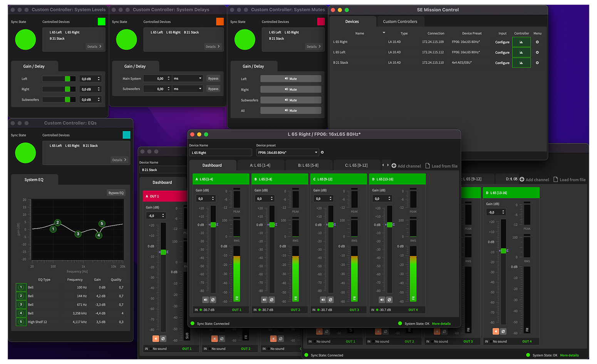The image size is (597, 364).
Task: Click the Add channel plus icon
Action: pos(394,166)
